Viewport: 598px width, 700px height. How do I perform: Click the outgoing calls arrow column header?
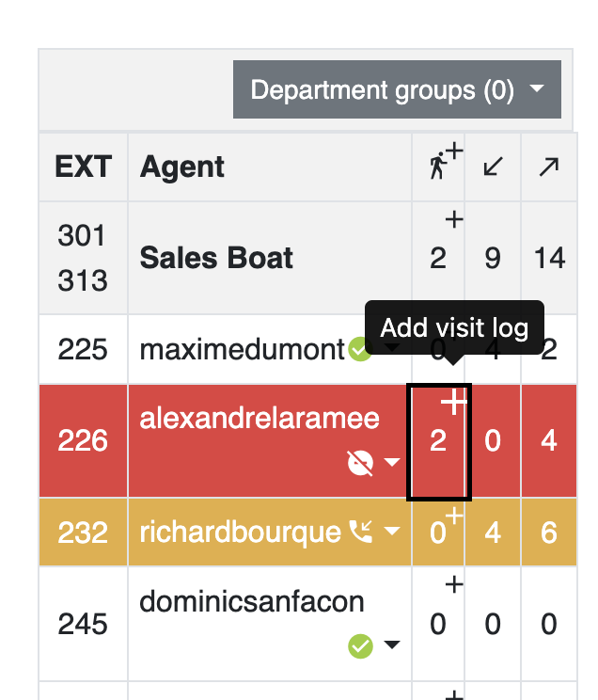[548, 167]
